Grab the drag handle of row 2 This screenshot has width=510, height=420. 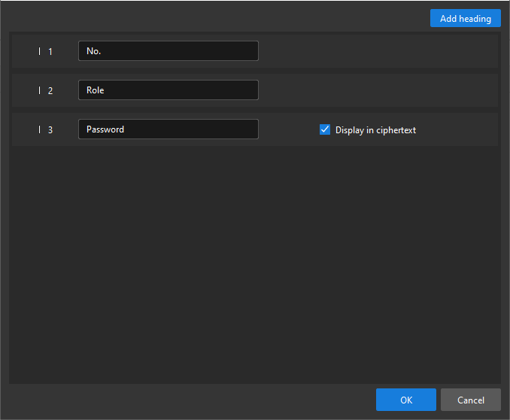[39, 90]
